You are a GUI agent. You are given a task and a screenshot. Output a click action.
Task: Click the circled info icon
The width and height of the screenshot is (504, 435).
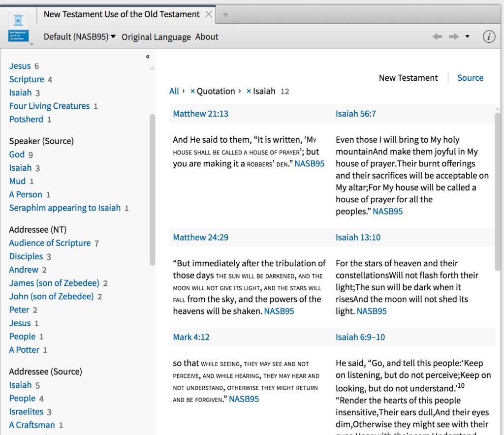point(489,36)
